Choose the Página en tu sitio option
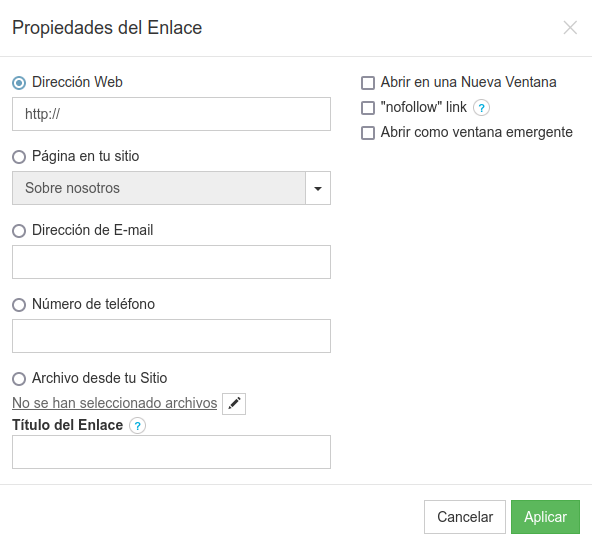The image size is (592, 536). pyautogui.click(x=19, y=157)
